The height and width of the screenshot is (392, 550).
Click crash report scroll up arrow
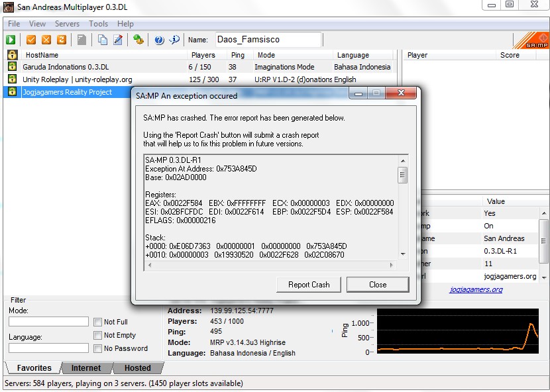(403, 161)
